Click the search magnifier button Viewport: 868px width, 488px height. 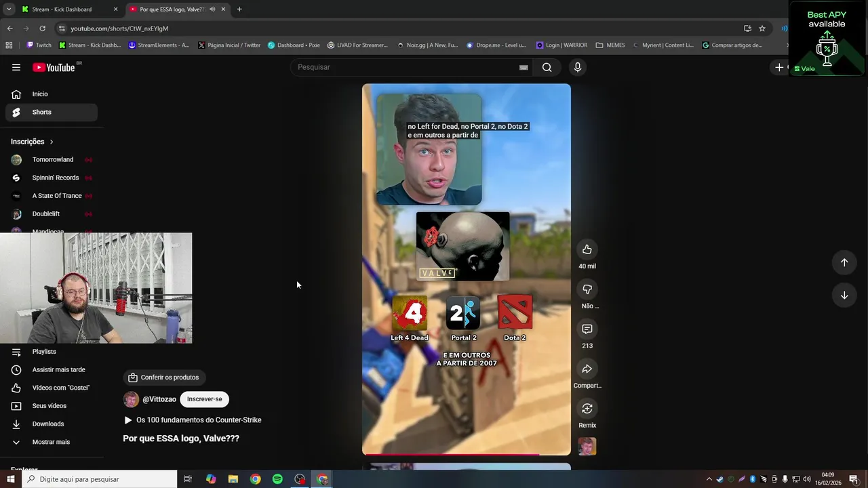[x=547, y=67]
